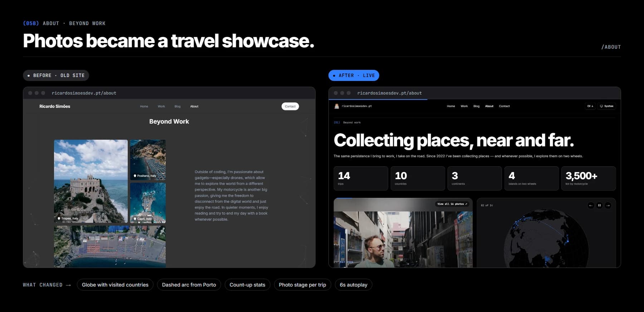Open the Positano, Italy photo
Screen dimensions: 644x312
(148, 160)
